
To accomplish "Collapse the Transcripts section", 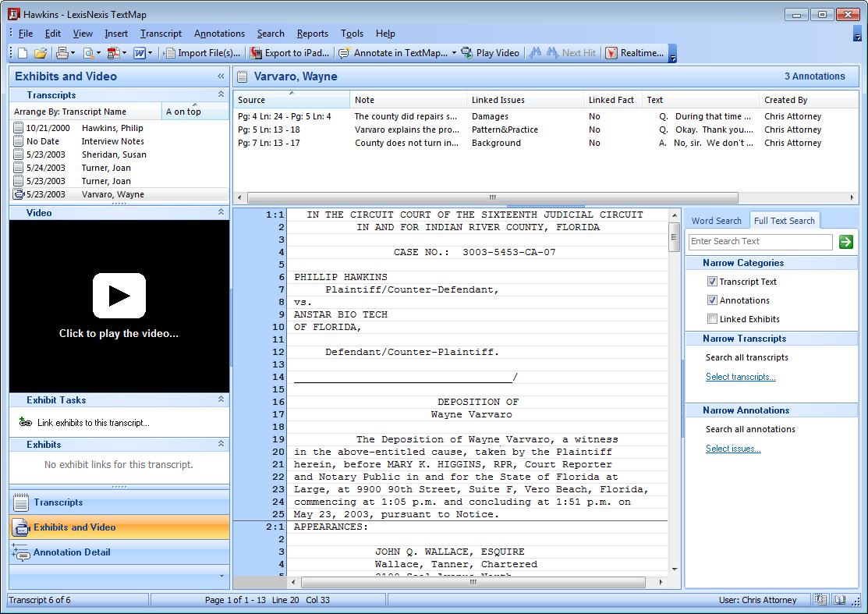I will click(x=221, y=94).
